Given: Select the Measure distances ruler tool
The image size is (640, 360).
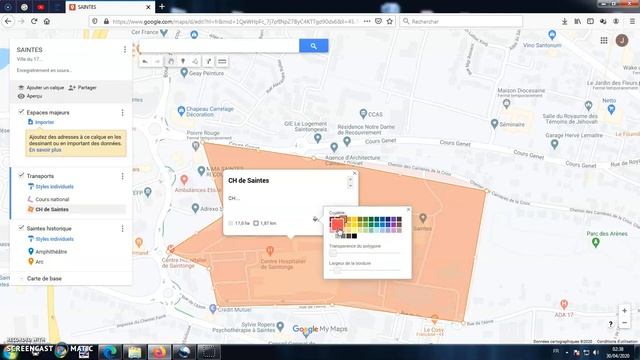Looking at the screenshot, I should coord(222,62).
